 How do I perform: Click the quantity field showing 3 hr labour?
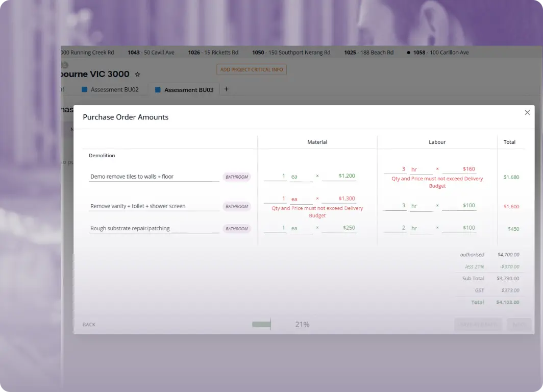click(x=403, y=169)
